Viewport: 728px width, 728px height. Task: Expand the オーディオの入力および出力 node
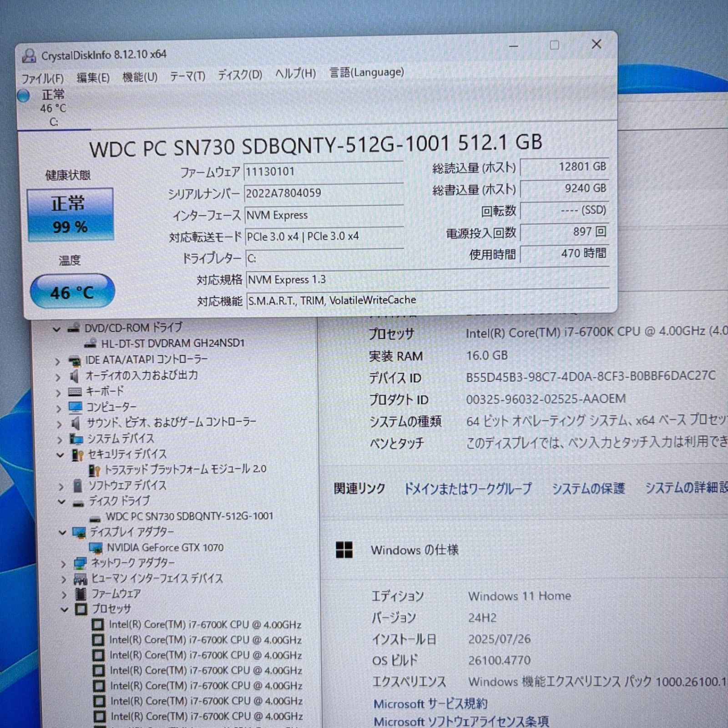click(x=58, y=377)
